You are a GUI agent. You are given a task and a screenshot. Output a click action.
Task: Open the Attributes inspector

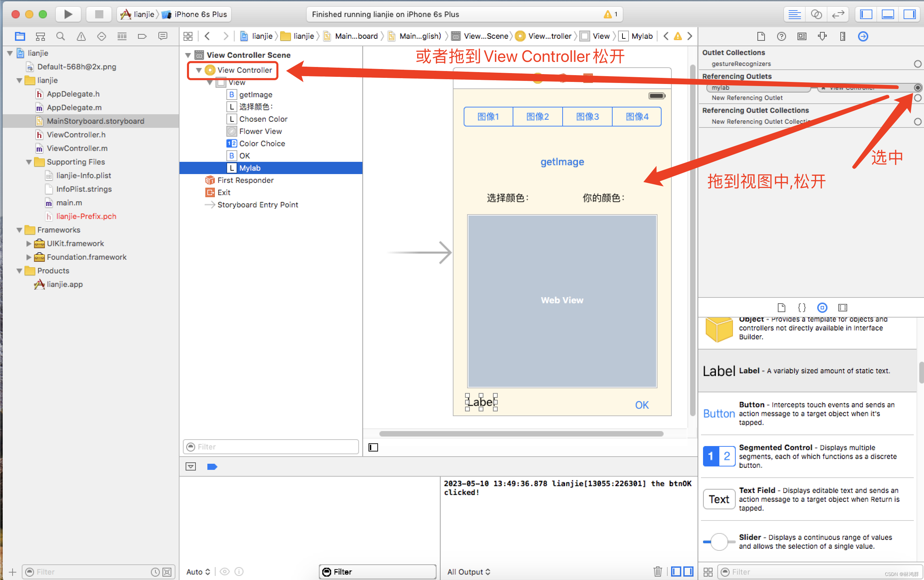click(x=822, y=36)
